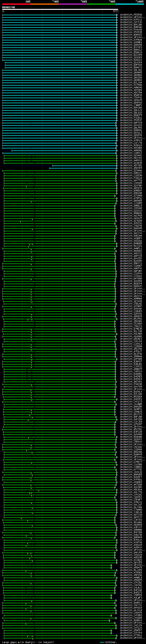Image resolution: width=146 pixels, height=644 pixels.
Task: Click hit label UniRef100_P27598
Action: 131,85
